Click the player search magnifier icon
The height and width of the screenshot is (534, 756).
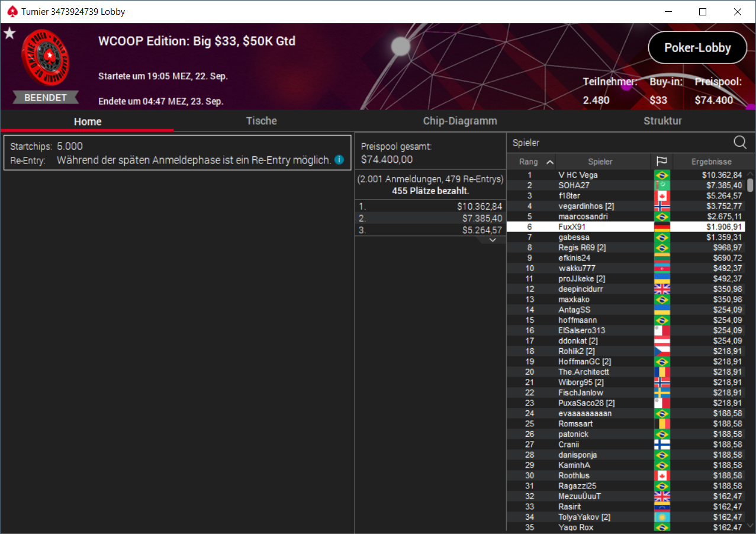[x=740, y=142]
